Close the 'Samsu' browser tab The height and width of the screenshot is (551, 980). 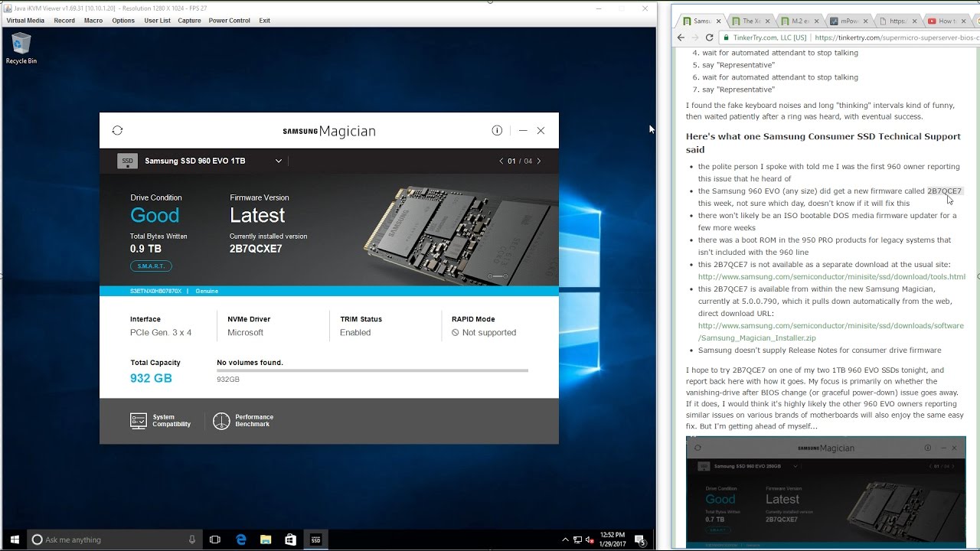click(720, 21)
